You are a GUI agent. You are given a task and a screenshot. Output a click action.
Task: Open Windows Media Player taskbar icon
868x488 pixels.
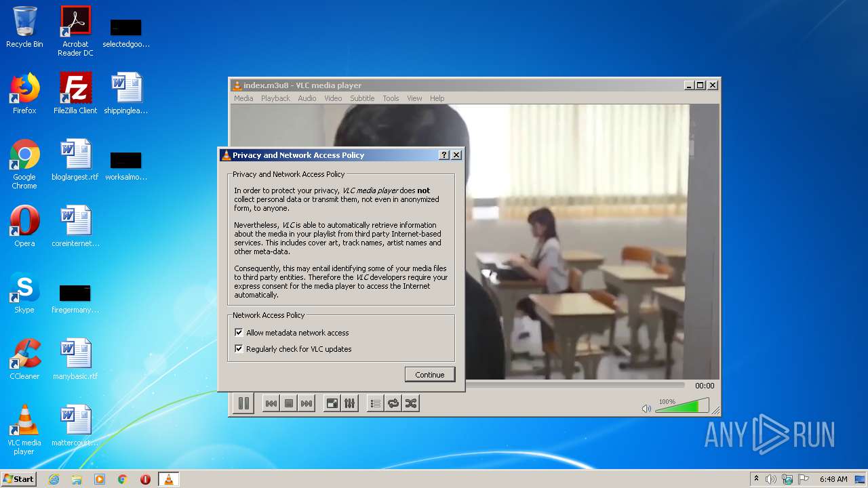100,479
